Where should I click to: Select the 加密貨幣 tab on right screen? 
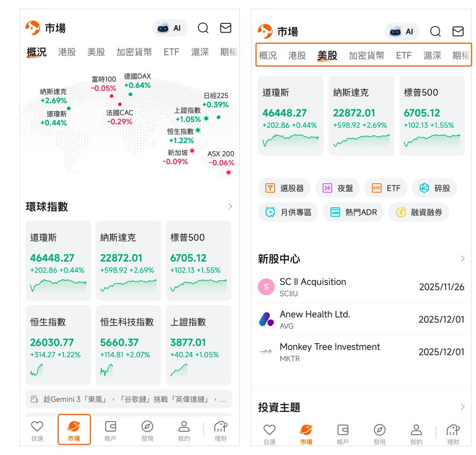click(x=366, y=55)
